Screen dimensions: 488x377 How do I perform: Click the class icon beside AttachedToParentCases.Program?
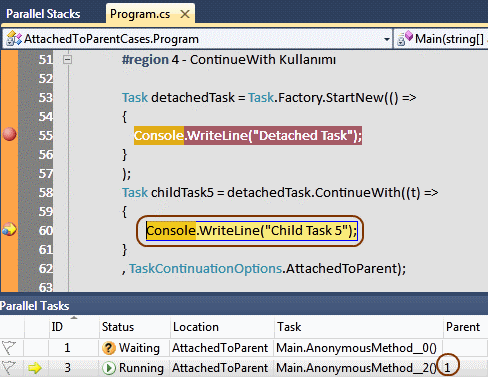click(14, 39)
